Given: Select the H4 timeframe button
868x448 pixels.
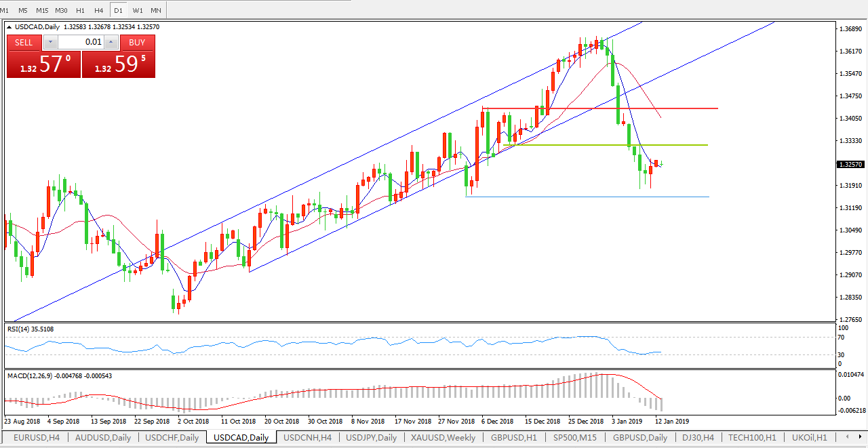Looking at the screenshot, I should (99, 10).
